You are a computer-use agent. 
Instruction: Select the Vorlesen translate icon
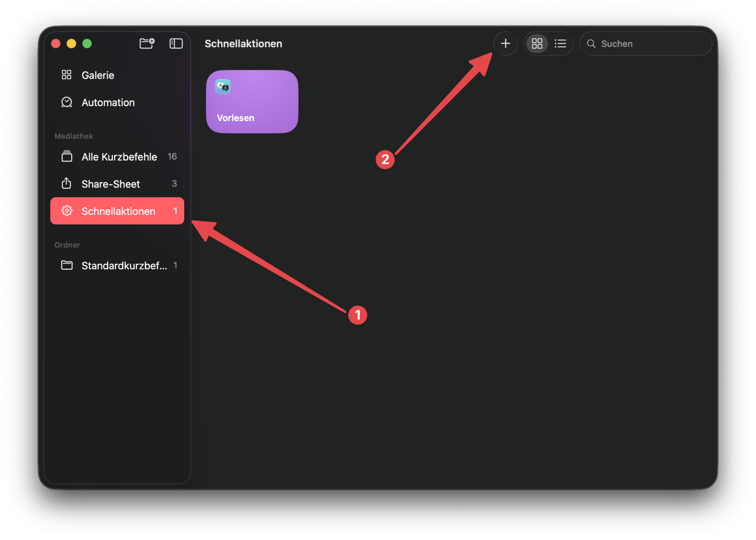click(x=222, y=86)
